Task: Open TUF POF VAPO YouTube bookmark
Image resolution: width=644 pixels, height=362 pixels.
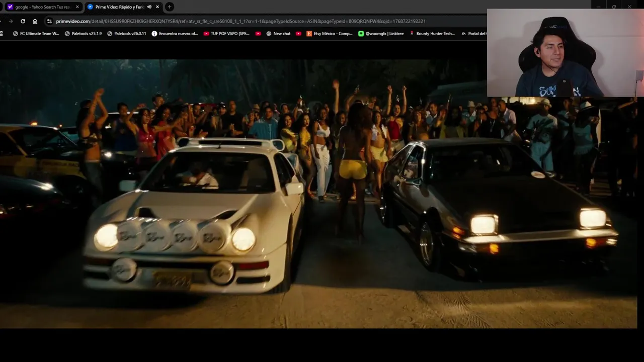Action: [x=226, y=34]
